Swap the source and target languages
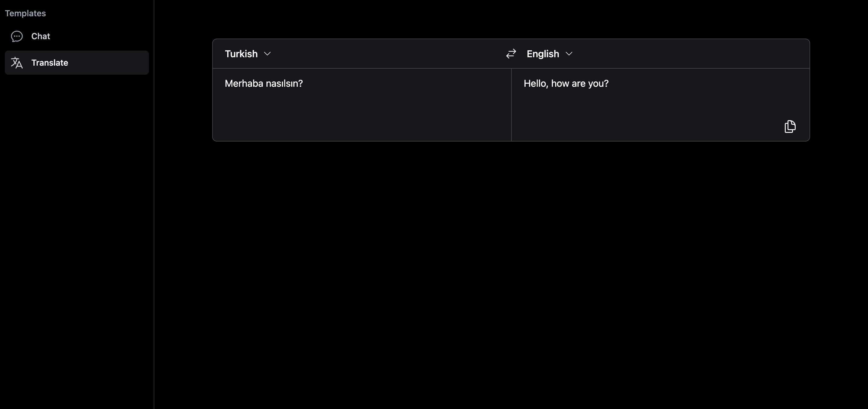Viewport: 868px width, 409px height. click(x=511, y=54)
